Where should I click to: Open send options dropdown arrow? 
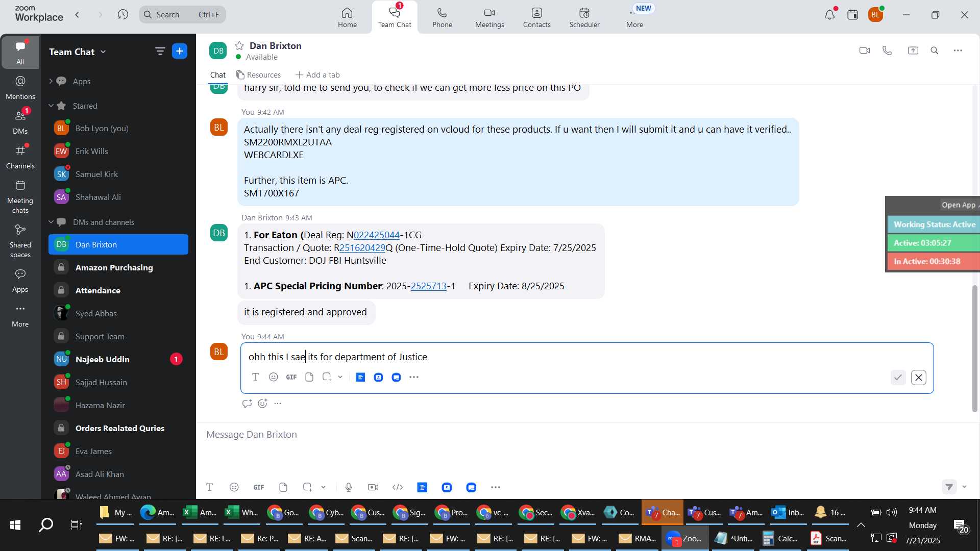pos(964,487)
